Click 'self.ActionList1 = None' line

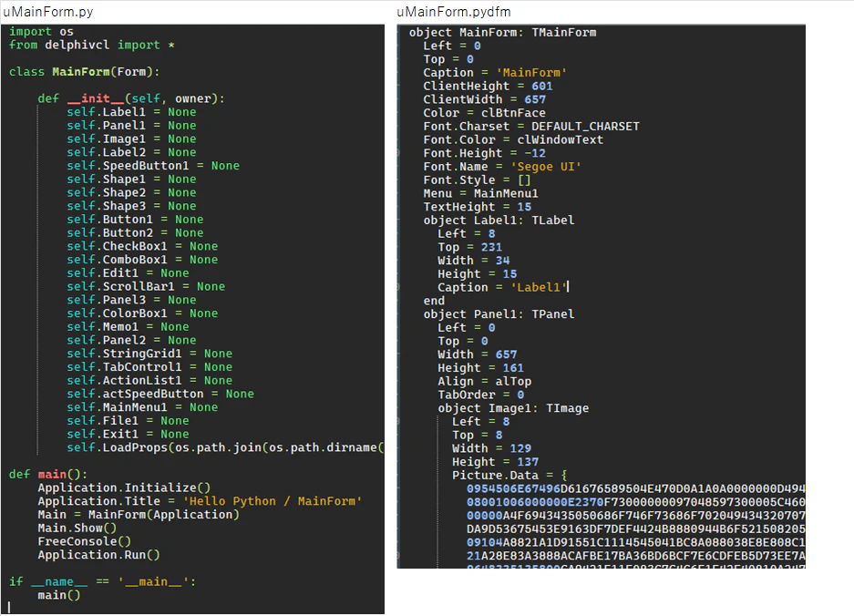pos(149,380)
